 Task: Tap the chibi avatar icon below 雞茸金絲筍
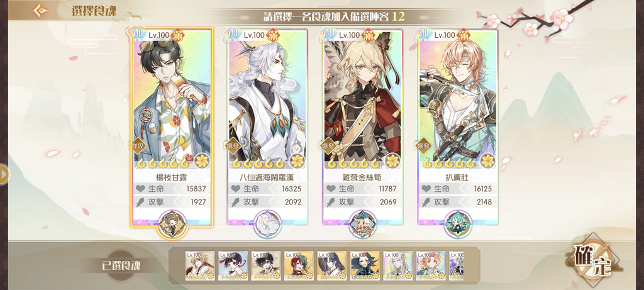point(363,225)
